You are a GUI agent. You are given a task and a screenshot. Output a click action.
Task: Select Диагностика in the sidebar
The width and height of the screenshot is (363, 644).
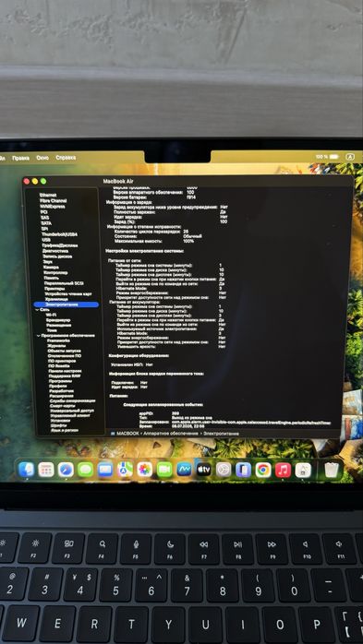[x=55, y=251]
